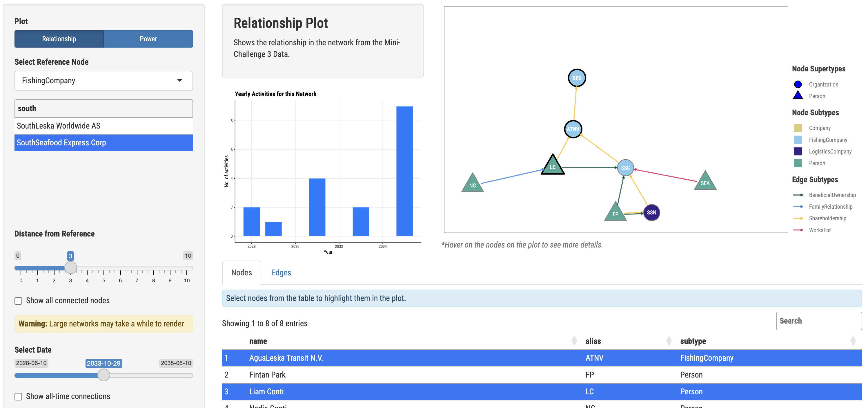Click the Distance from Reference slider handle
The height and width of the screenshot is (408, 868).
(70, 268)
